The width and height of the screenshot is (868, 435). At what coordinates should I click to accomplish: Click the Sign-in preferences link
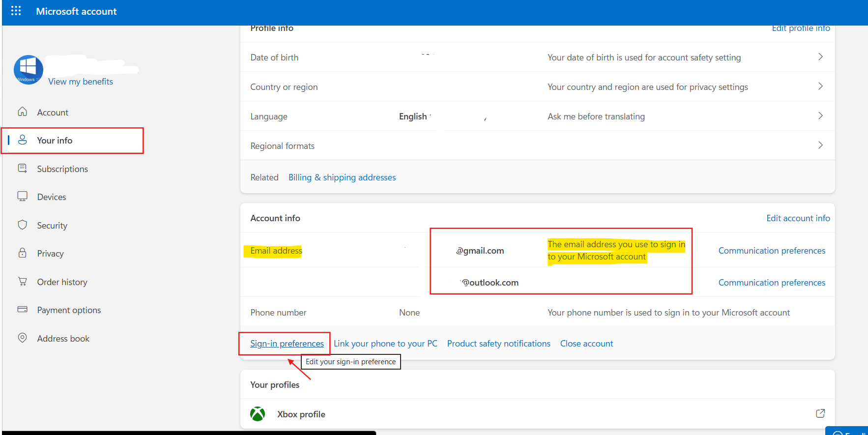[287, 344]
